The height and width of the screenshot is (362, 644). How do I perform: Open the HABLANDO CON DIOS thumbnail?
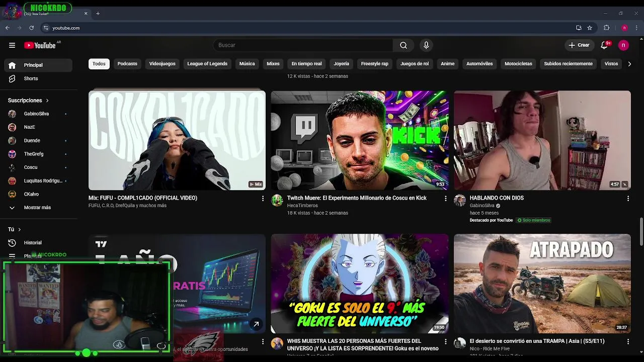542,140
